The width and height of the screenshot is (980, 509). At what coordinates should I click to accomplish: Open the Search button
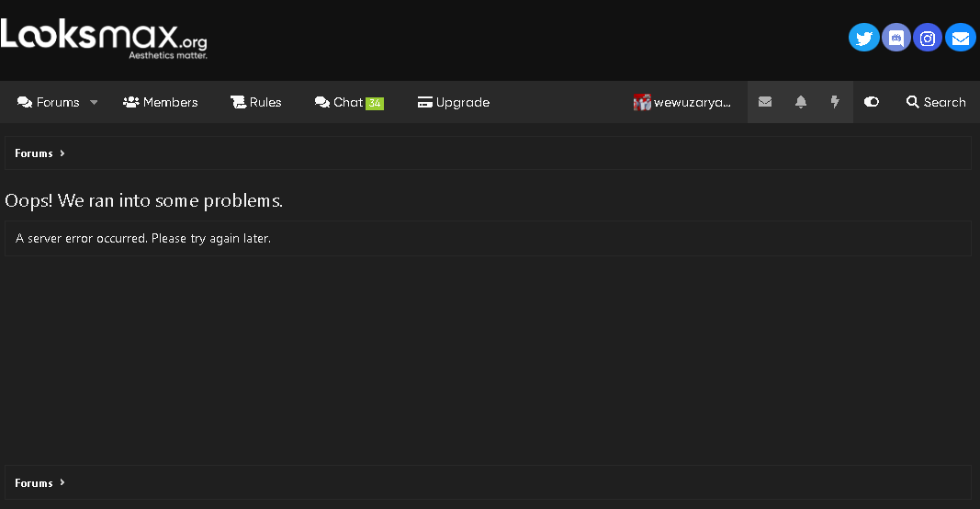coord(936,102)
